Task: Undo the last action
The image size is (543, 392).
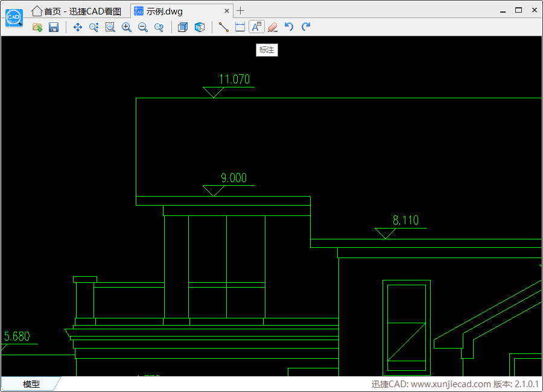Action: (x=289, y=27)
